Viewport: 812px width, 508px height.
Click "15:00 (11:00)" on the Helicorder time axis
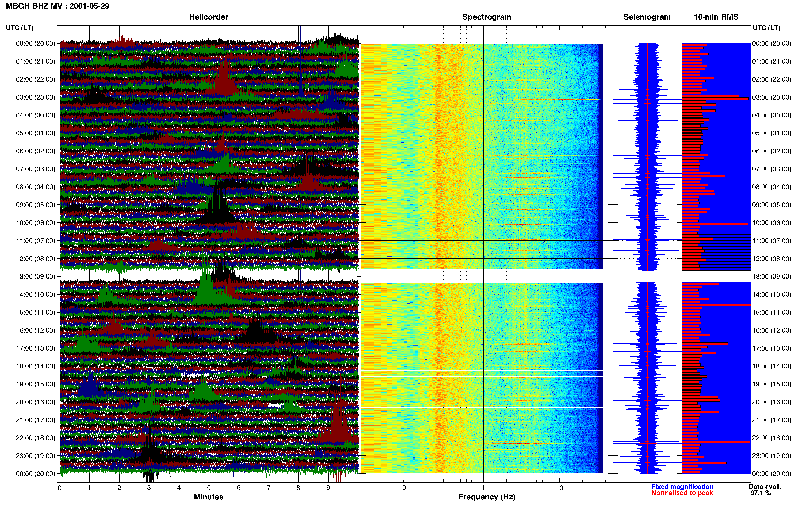(35, 313)
